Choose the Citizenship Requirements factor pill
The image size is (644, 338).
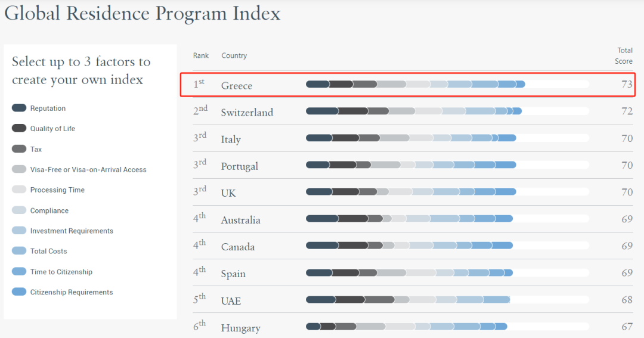(19, 292)
